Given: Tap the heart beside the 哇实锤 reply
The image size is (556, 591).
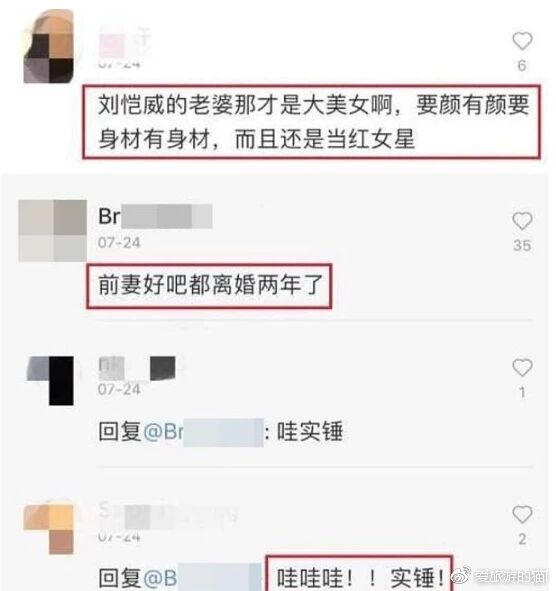Looking at the screenshot, I should (x=522, y=367).
